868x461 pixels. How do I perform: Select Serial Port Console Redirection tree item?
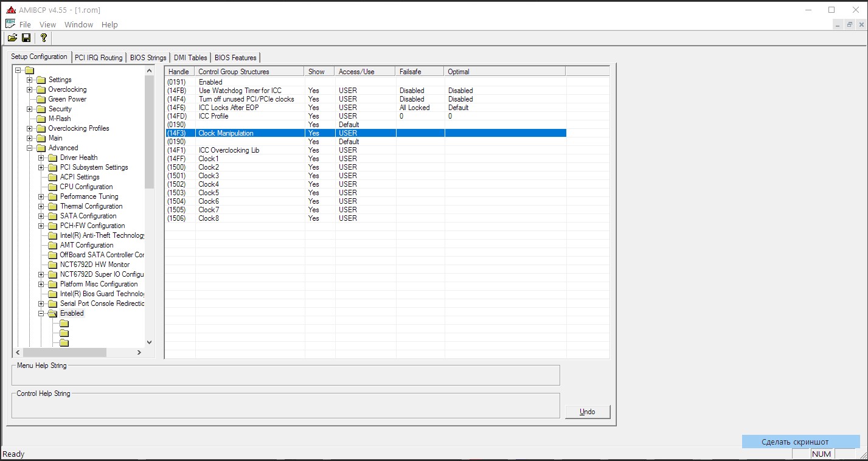click(102, 303)
